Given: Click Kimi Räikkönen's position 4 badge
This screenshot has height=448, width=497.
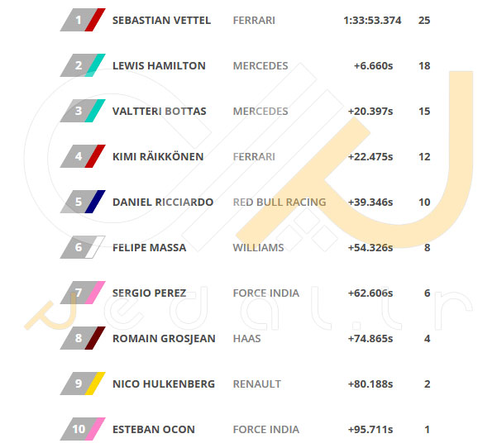Looking at the screenshot, I should tap(83, 156).
